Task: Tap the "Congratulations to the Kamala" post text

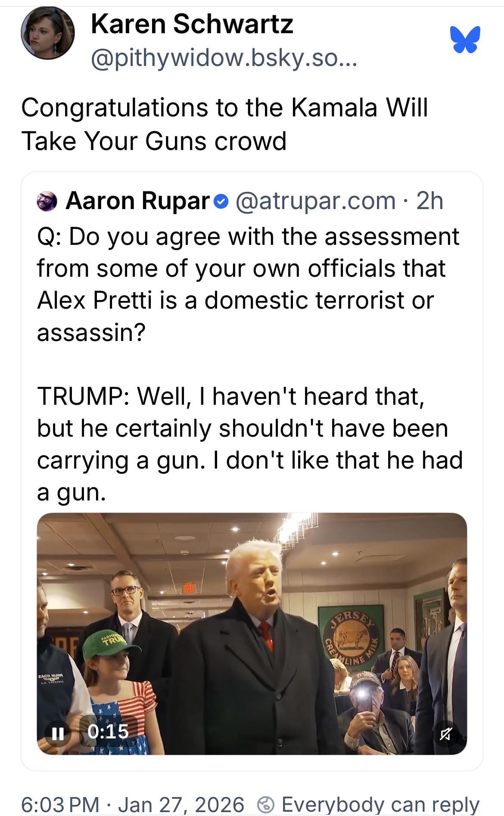Action: 224,124
